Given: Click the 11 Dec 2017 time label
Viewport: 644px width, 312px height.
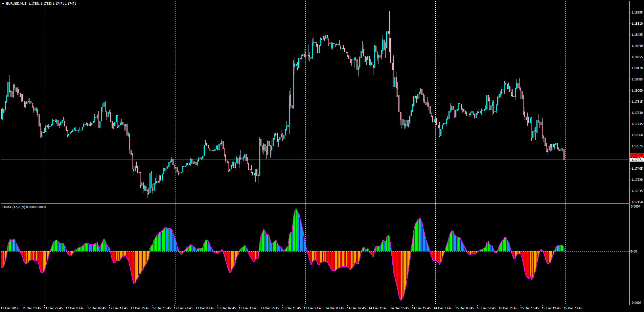Looking at the screenshot, I should (10, 308).
